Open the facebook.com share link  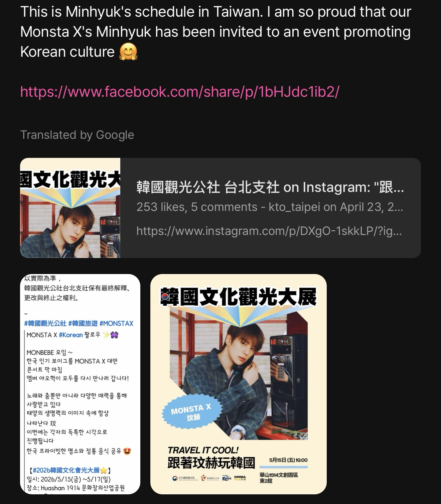tap(180, 91)
